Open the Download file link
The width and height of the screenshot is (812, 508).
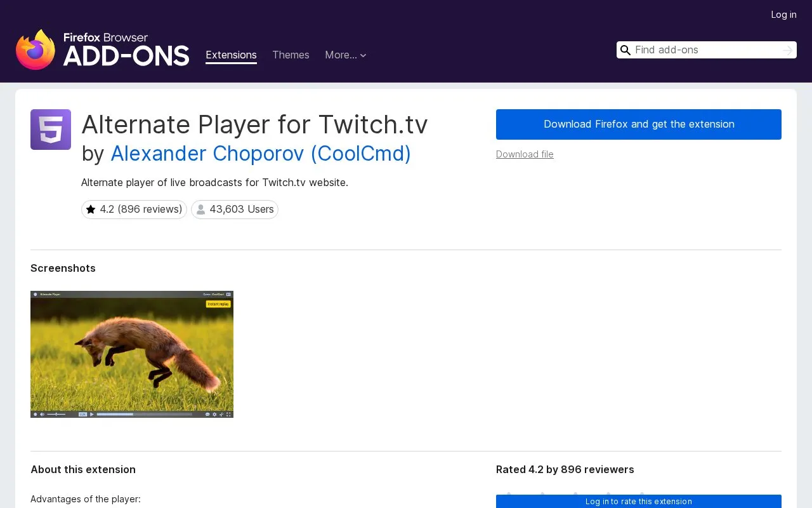[x=525, y=154]
